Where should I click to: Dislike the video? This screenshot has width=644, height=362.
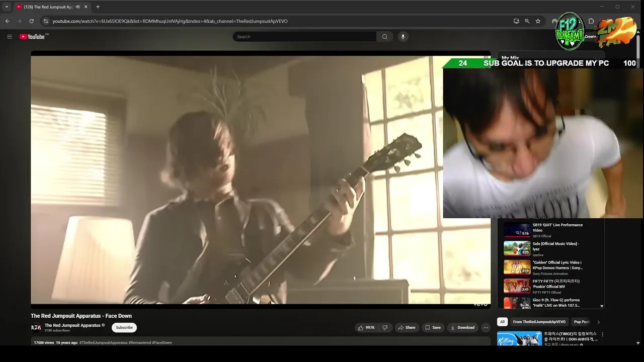[385, 327]
